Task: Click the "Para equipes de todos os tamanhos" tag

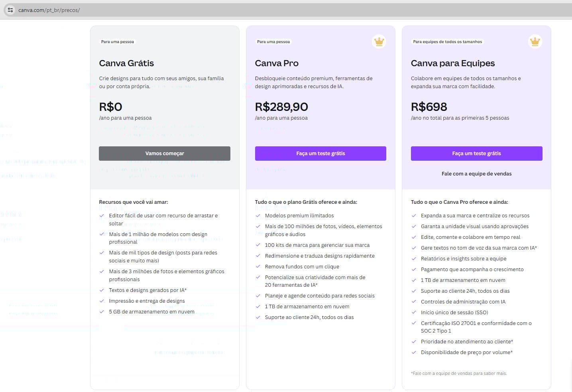Action: [x=447, y=42]
